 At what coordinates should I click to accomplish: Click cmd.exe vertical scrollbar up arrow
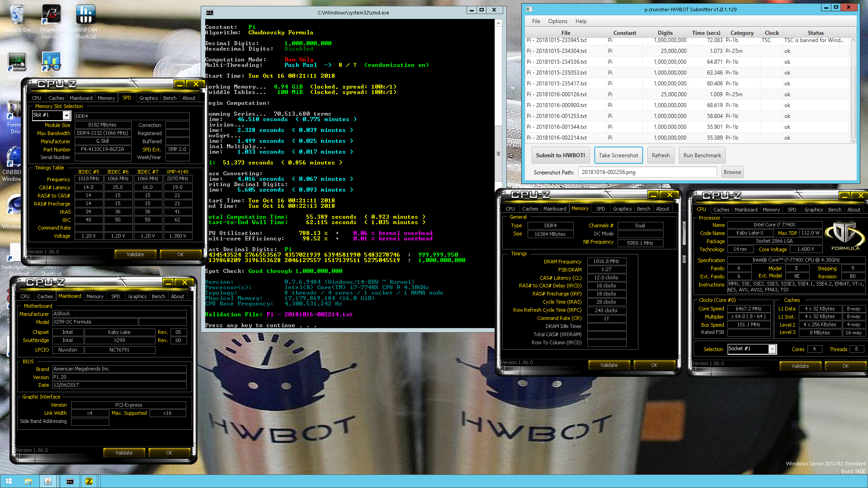[498, 23]
